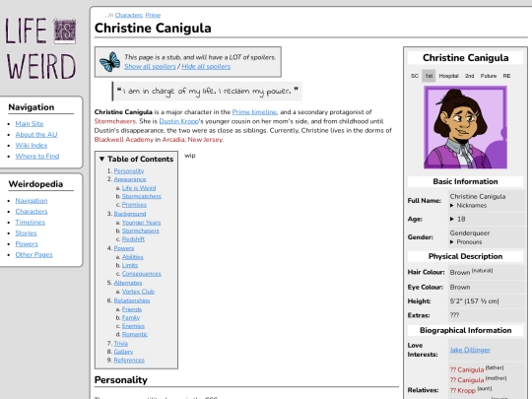
Task: Jump to Younger Years subsection
Action: point(142,223)
